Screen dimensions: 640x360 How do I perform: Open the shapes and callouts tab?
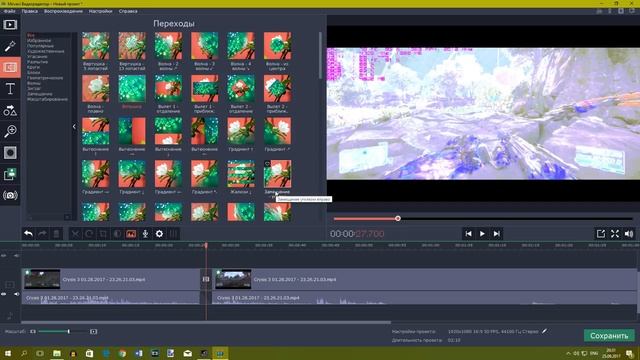(10, 110)
